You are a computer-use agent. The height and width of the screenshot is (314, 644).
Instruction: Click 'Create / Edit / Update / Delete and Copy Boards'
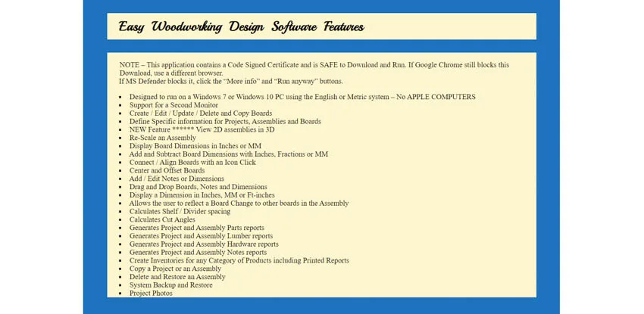[201, 113]
